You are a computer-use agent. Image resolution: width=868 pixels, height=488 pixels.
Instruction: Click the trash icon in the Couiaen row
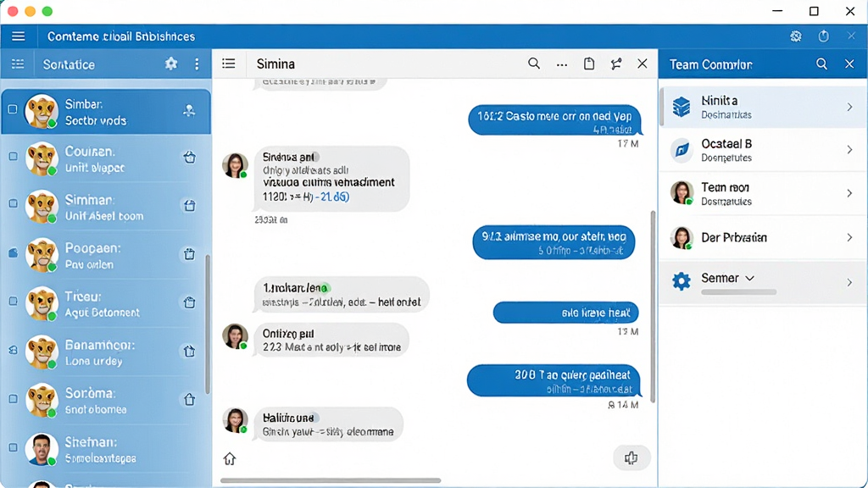pos(189,158)
